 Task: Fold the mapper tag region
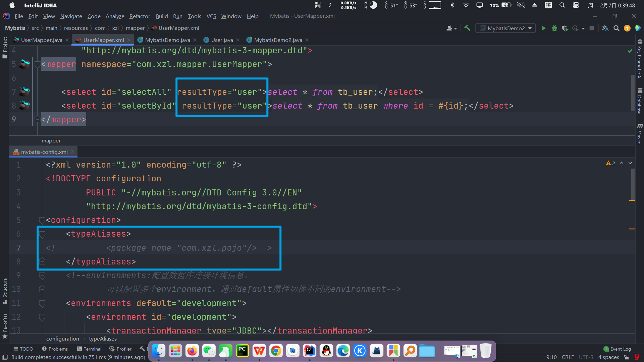37,64
